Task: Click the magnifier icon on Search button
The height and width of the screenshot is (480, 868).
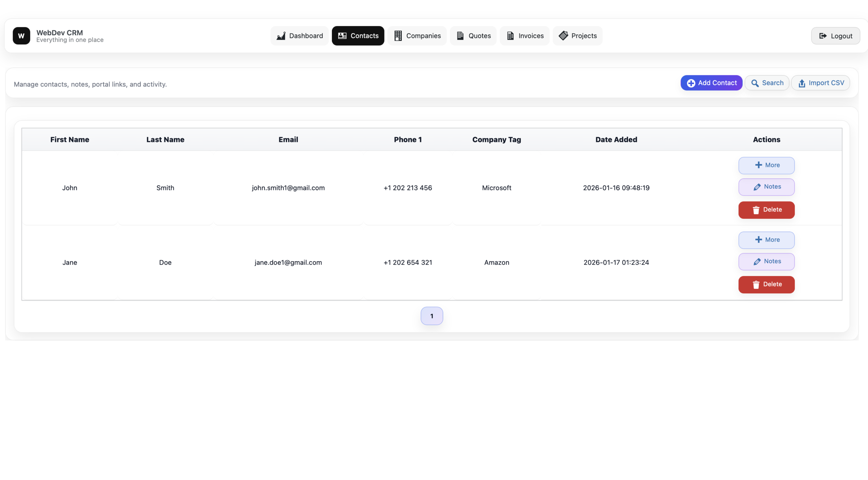Action: [755, 83]
